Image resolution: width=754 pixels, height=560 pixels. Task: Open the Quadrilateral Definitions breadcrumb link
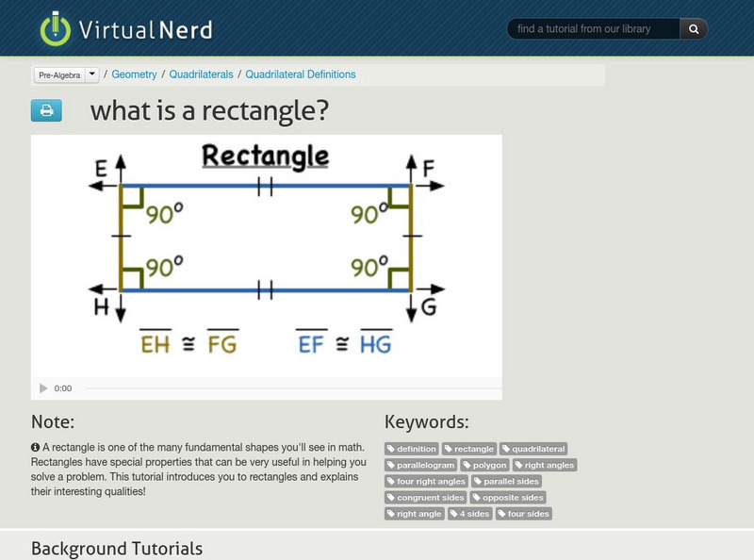click(300, 73)
